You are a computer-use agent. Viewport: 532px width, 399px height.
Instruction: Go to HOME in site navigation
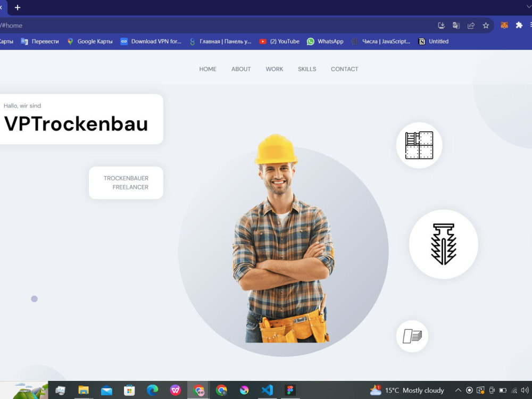click(207, 69)
